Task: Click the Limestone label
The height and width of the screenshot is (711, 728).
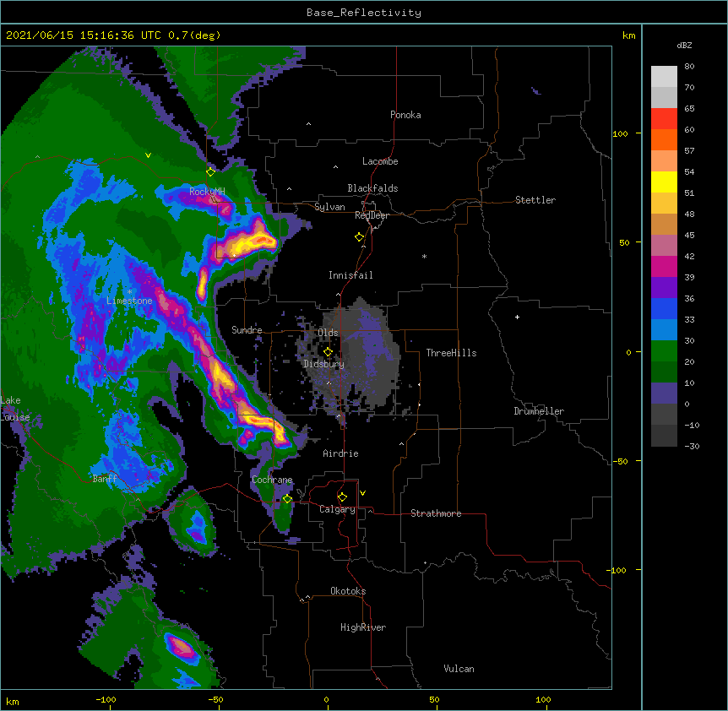Action: pyautogui.click(x=129, y=301)
